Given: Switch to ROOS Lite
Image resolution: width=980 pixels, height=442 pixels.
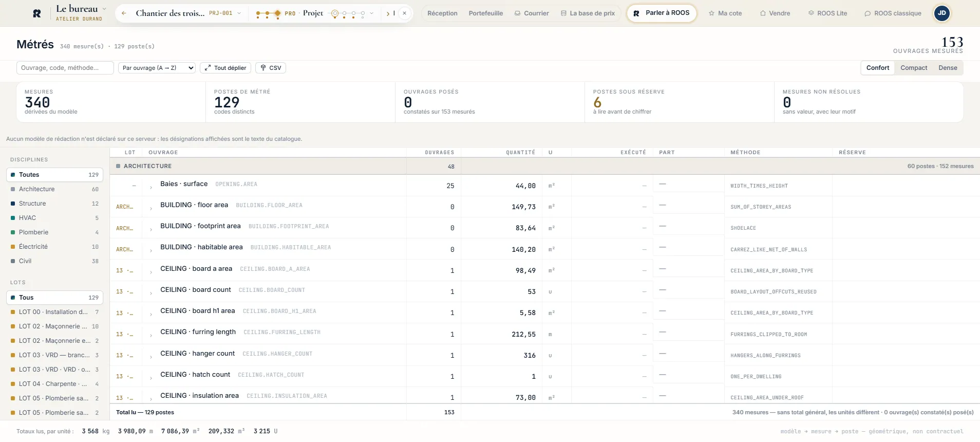Looking at the screenshot, I should tap(827, 13).
